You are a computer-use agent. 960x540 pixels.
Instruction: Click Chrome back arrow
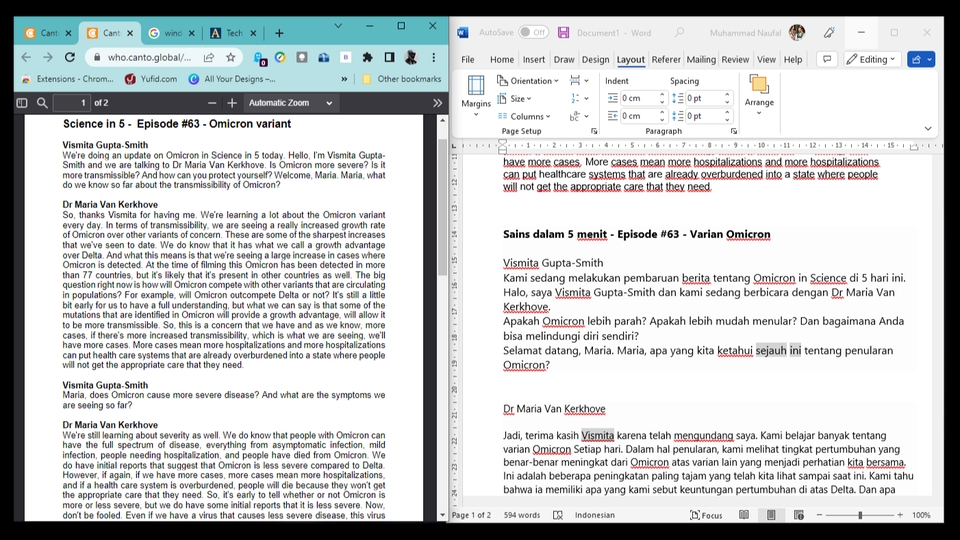coord(26,57)
